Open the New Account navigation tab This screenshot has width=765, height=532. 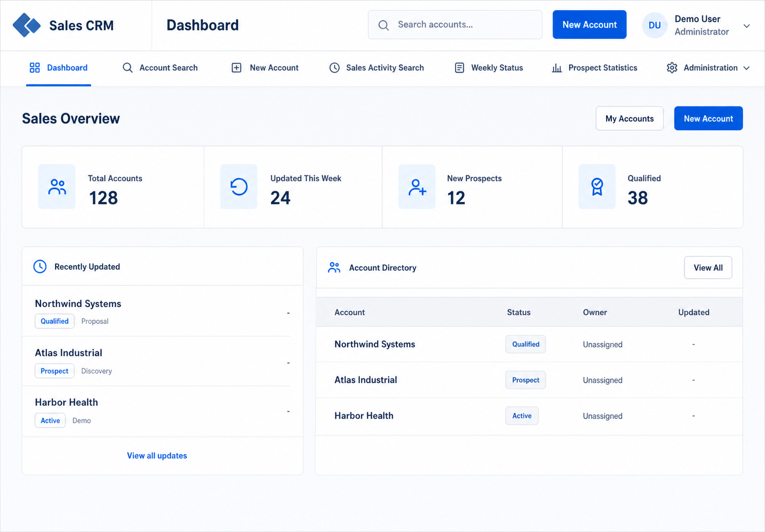(x=265, y=68)
